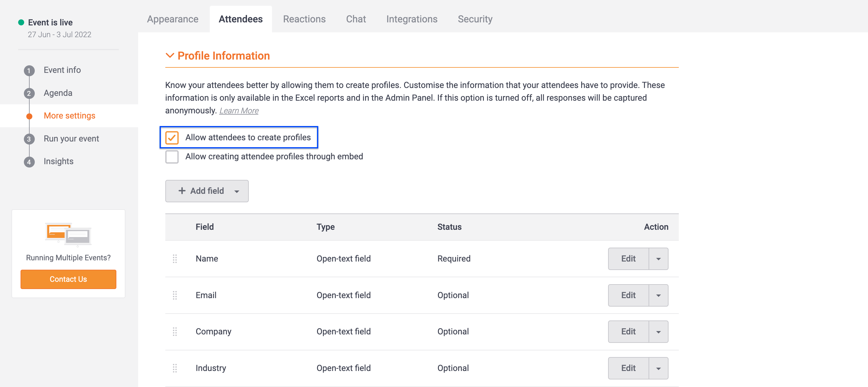Collapse the Profile Information section chevron
This screenshot has width=868, height=387.
pyautogui.click(x=170, y=55)
